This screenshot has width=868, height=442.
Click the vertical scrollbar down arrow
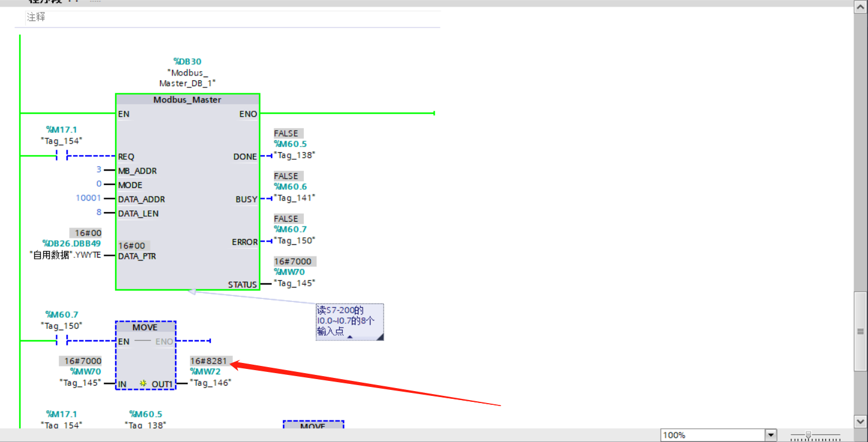pyautogui.click(x=860, y=421)
